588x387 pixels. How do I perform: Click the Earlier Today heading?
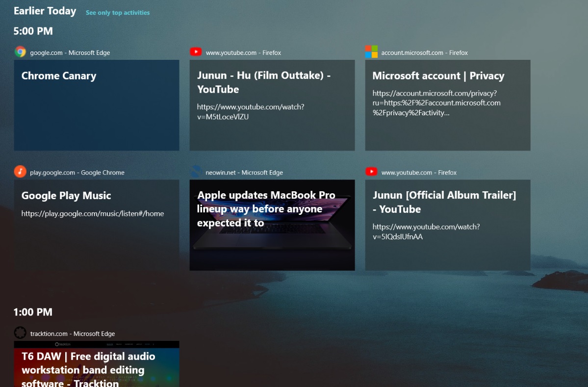tap(45, 11)
